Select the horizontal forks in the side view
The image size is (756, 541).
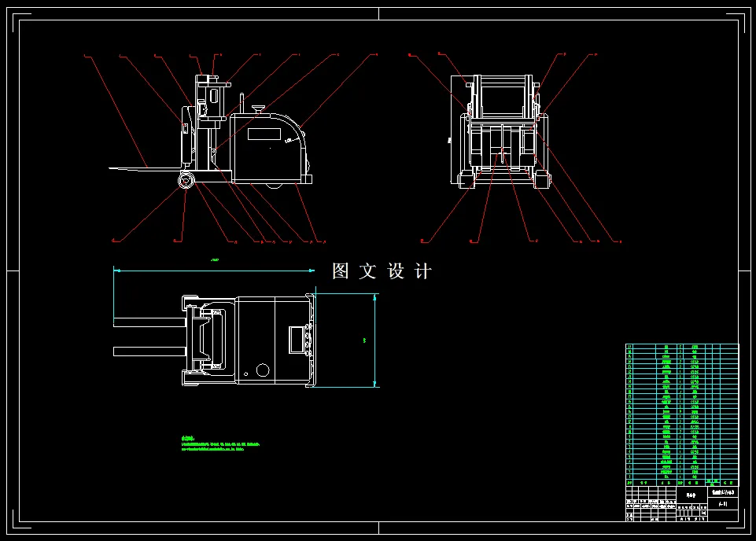(145, 168)
